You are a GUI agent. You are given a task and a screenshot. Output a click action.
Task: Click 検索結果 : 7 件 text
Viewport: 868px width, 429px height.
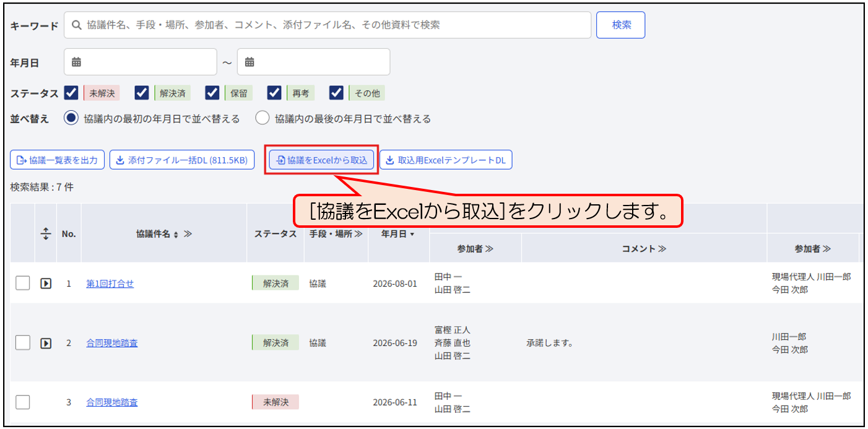point(42,187)
